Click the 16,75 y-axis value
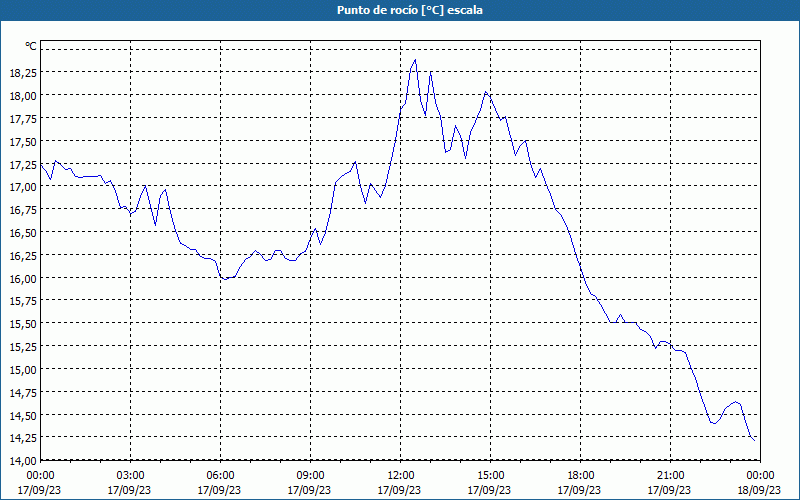 (x=23, y=210)
